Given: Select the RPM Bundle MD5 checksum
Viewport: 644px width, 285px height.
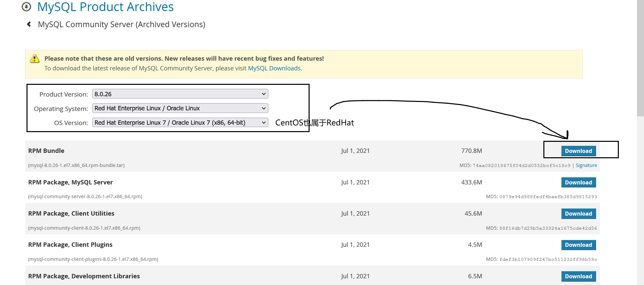Looking at the screenshot, I should click(522, 165).
